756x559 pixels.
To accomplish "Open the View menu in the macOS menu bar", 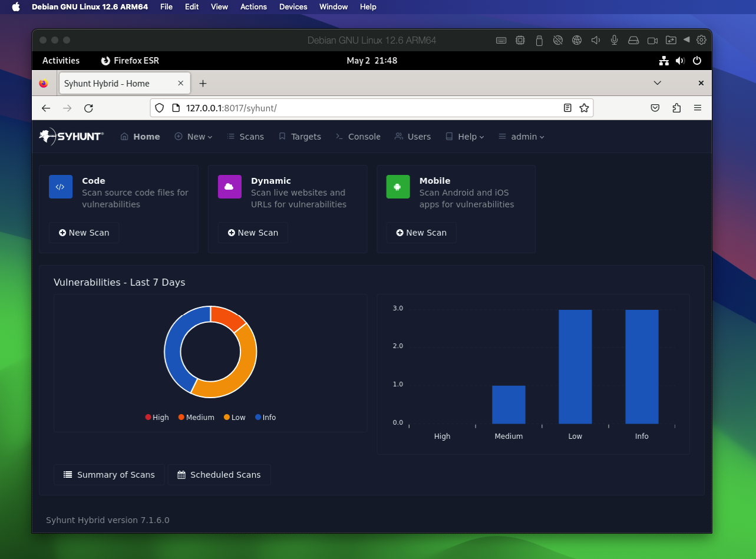I will (219, 7).
